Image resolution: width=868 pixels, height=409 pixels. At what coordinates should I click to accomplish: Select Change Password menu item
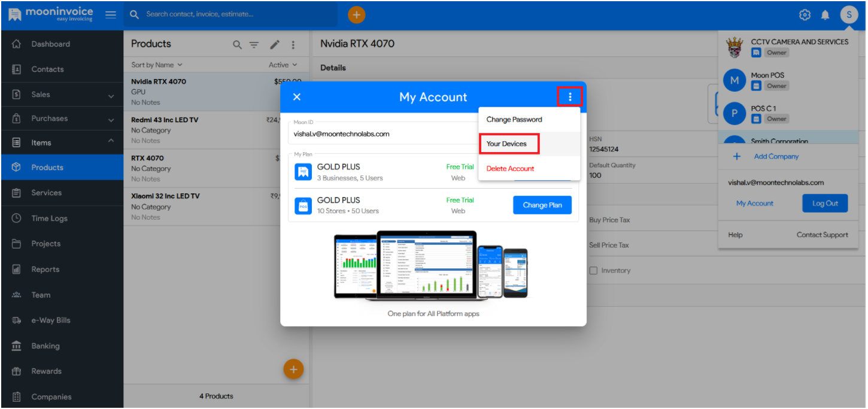tap(529, 119)
